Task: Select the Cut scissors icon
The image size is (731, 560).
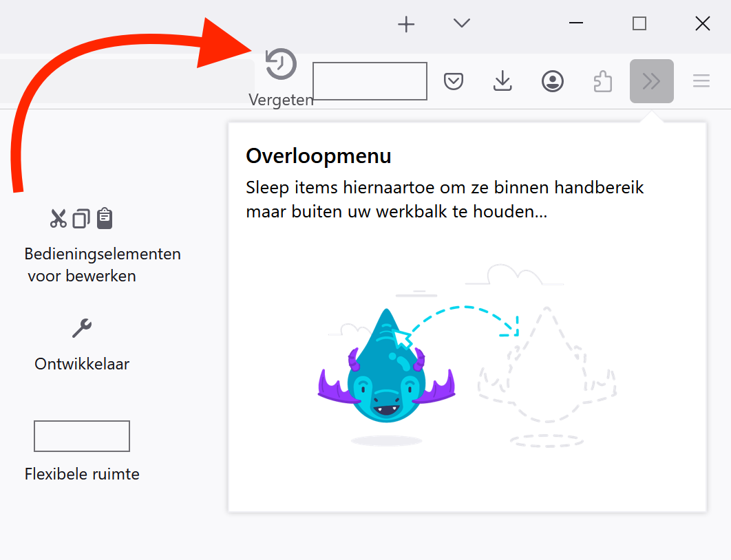Action: [59, 219]
